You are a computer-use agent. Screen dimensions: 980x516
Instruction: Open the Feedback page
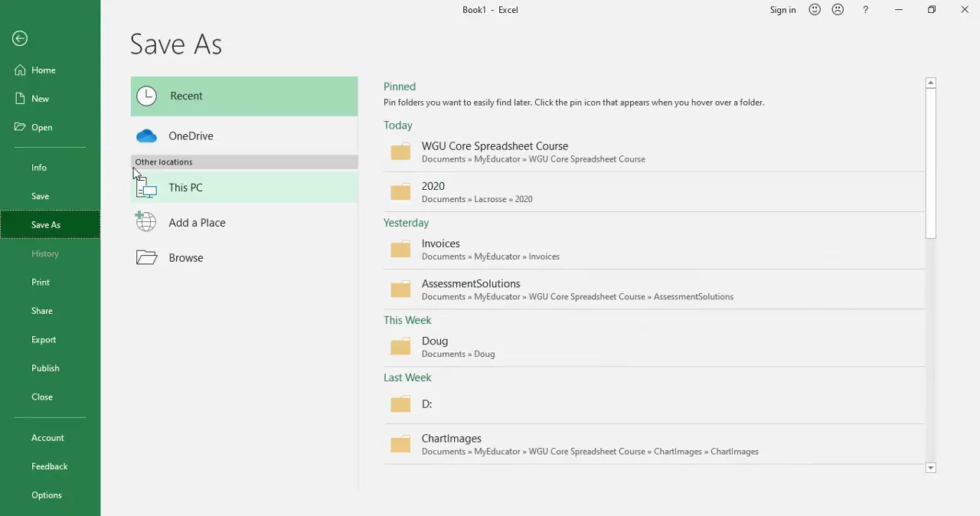tap(50, 466)
